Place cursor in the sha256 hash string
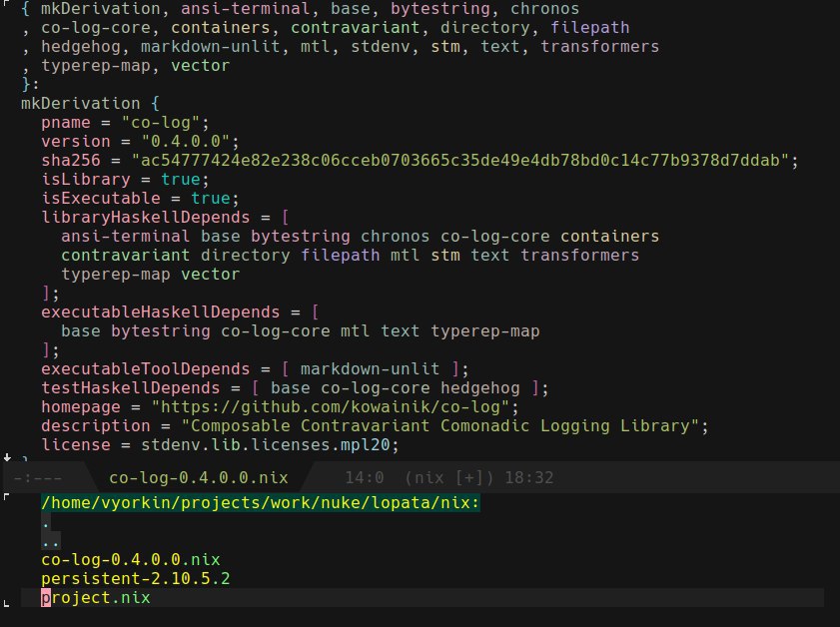 pos(460,160)
